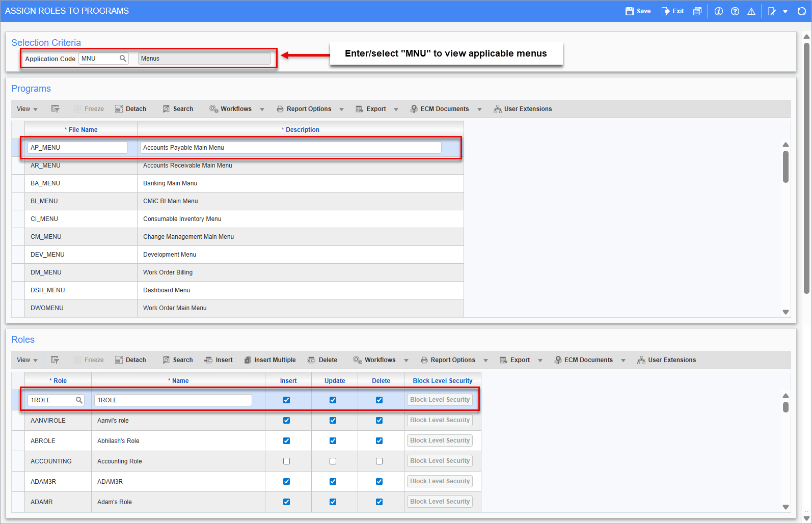
Task: Search the Programs table
Action: (178, 109)
